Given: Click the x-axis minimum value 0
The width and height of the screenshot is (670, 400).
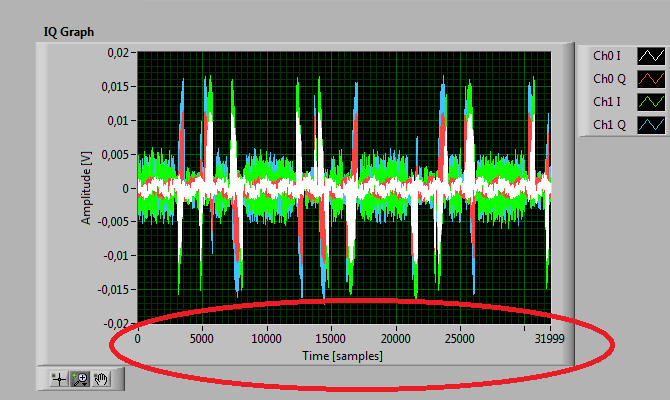Looking at the screenshot, I should (137, 339).
